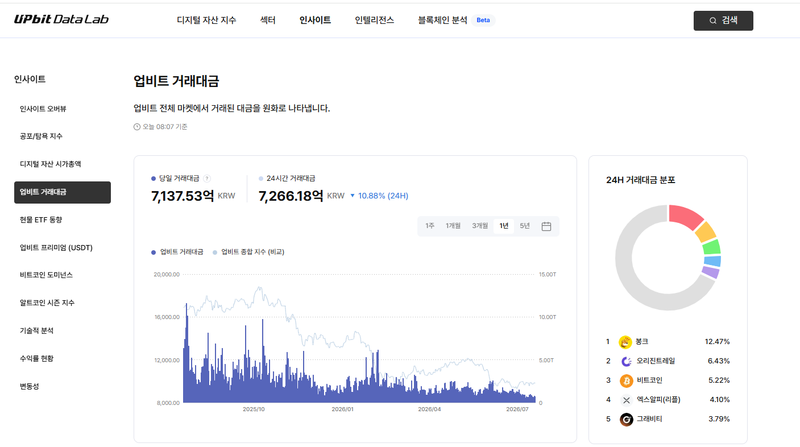800x447 pixels.
Task: Click the 7,266.18억 24-hour volume value
Action: point(291,196)
